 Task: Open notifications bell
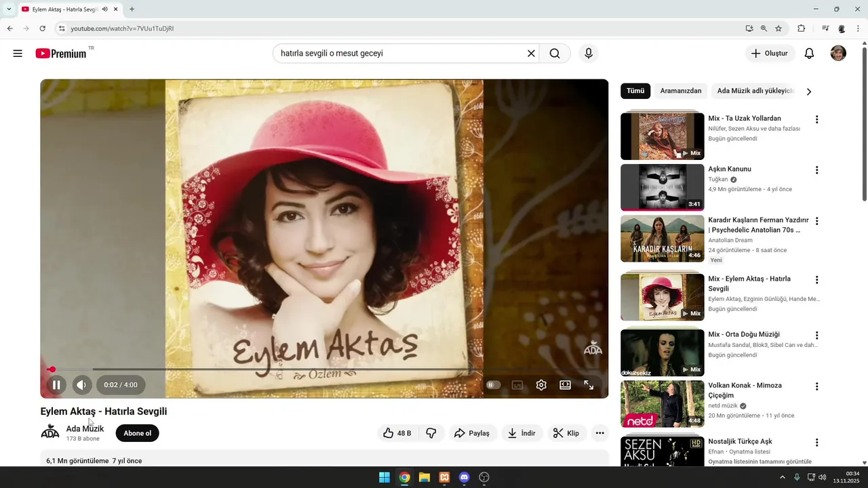coord(809,54)
